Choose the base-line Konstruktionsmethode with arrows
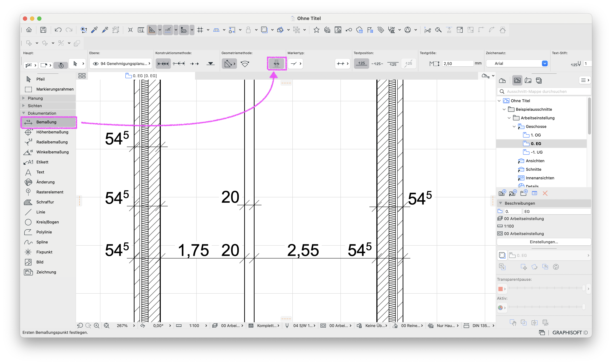The image size is (612, 364). [x=194, y=64]
